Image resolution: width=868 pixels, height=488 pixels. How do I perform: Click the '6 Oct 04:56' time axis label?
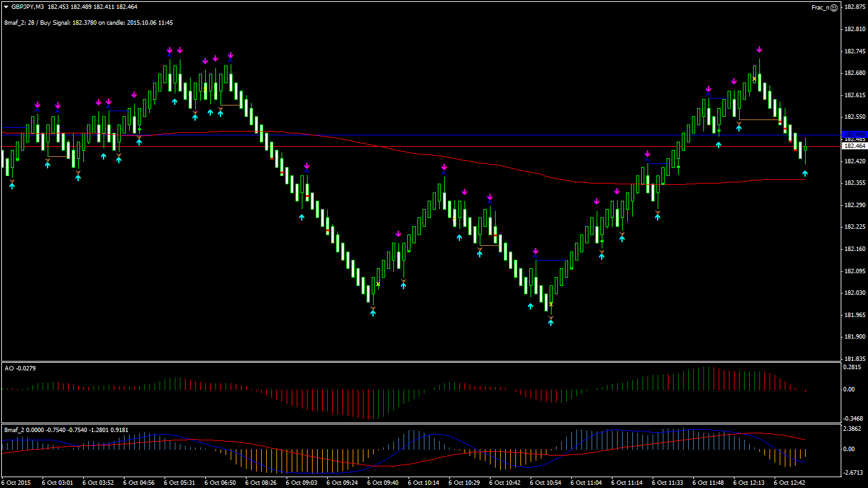coord(139,483)
